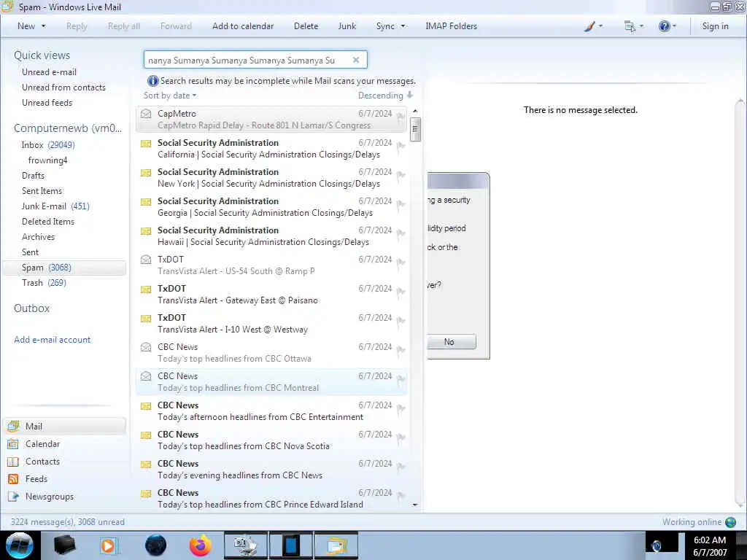The height and width of the screenshot is (560, 747).
Task: Open the Feeds icon
Action: (x=13, y=479)
